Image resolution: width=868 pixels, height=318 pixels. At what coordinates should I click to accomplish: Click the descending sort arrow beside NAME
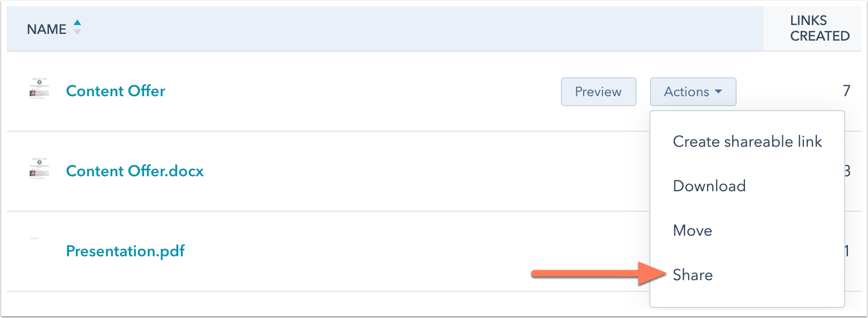click(x=77, y=32)
